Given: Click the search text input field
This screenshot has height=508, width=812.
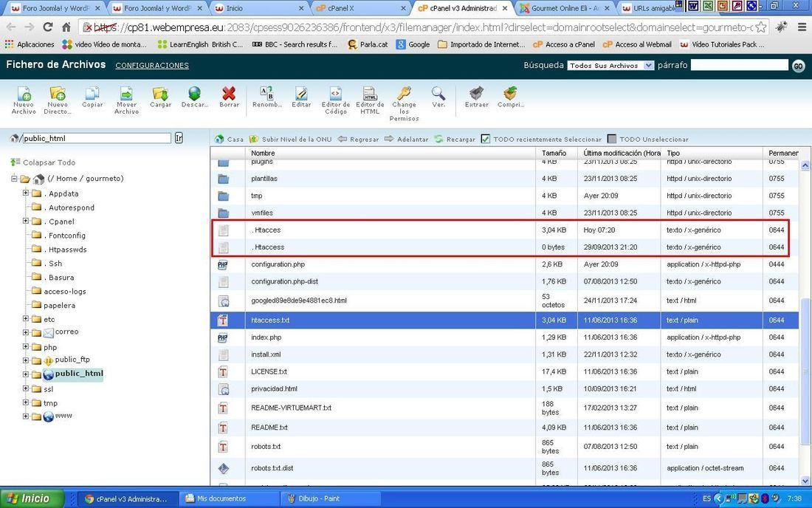Looking at the screenshot, I should 740,65.
